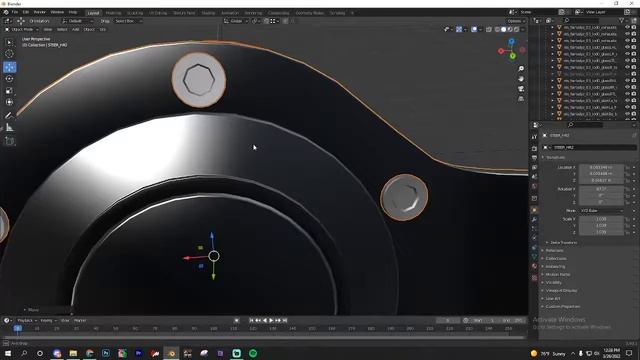640x360 pixels.
Task: Toggle eye visibility of the top outliner row
Action: (x=627, y=27)
